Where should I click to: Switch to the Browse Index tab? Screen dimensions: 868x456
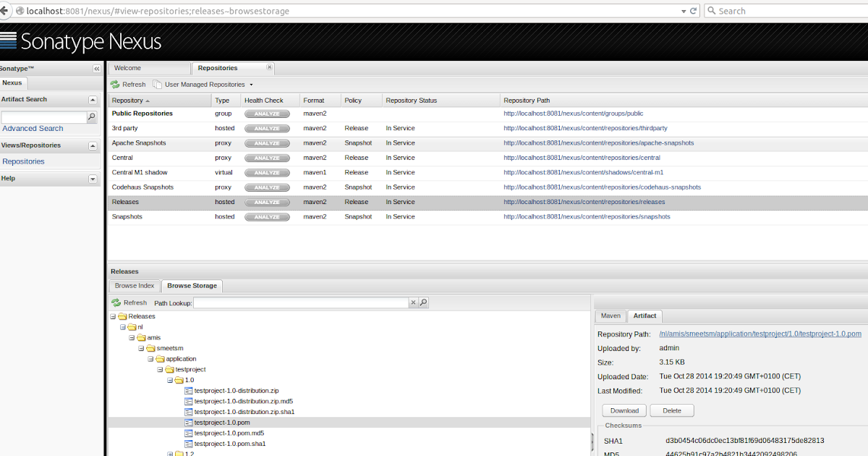pyautogui.click(x=135, y=286)
